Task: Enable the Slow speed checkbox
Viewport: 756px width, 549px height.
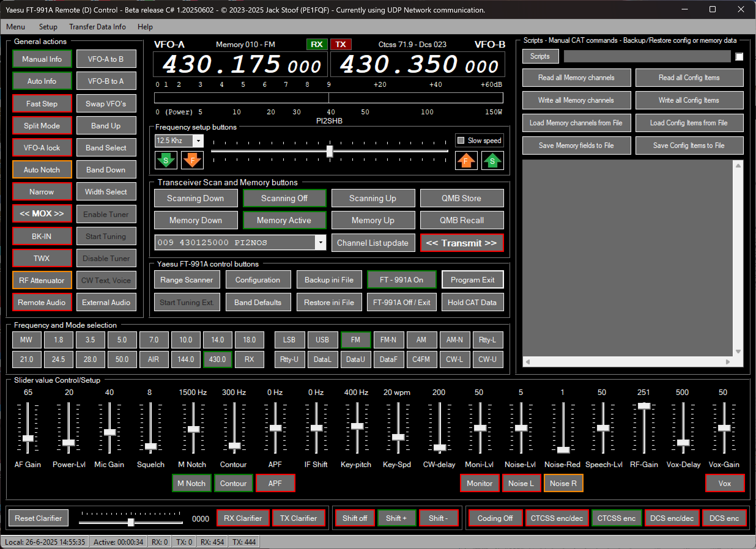Action: tap(461, 140)
